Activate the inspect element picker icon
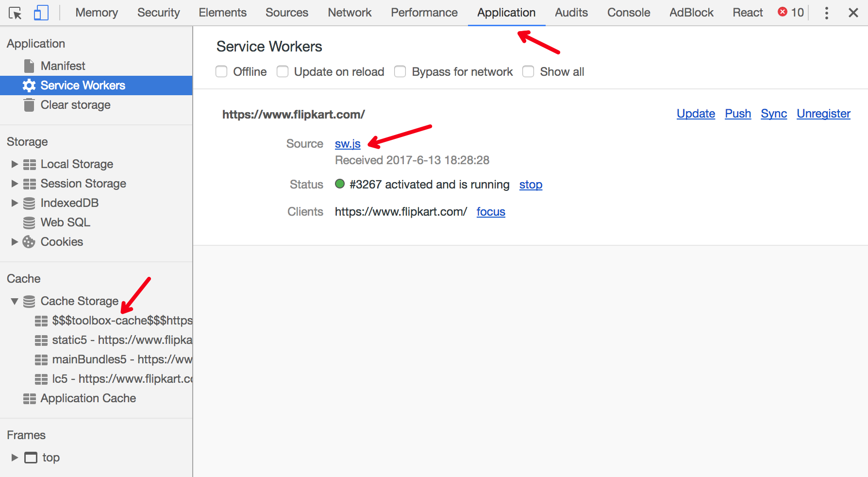Image resolution: width=868 pixels, height=477 pixels. click(x=15, y=13)
